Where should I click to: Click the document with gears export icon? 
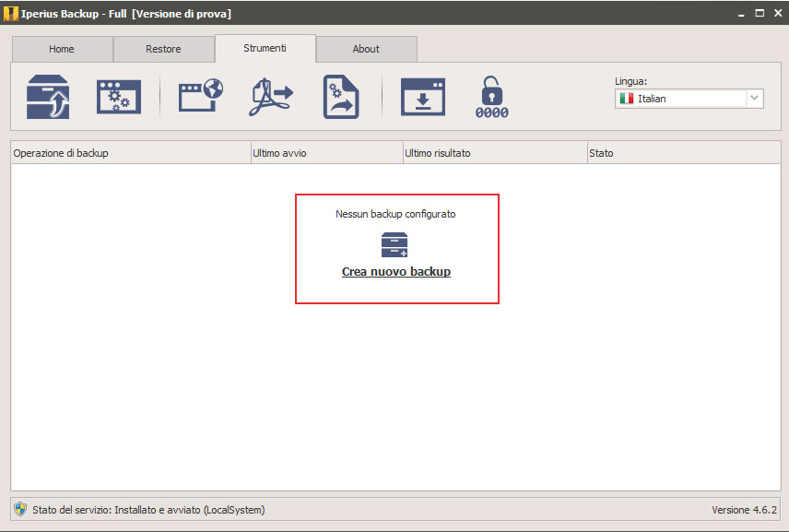tap(341, 97)
